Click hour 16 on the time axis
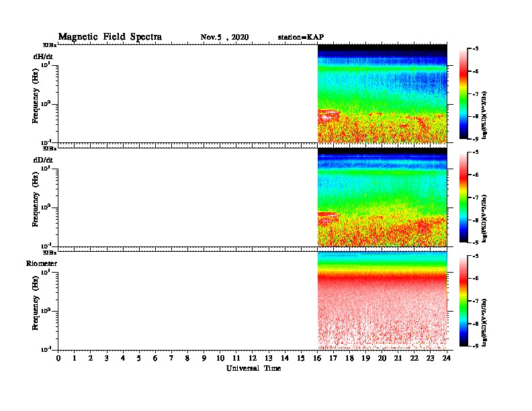 (317, 359)
